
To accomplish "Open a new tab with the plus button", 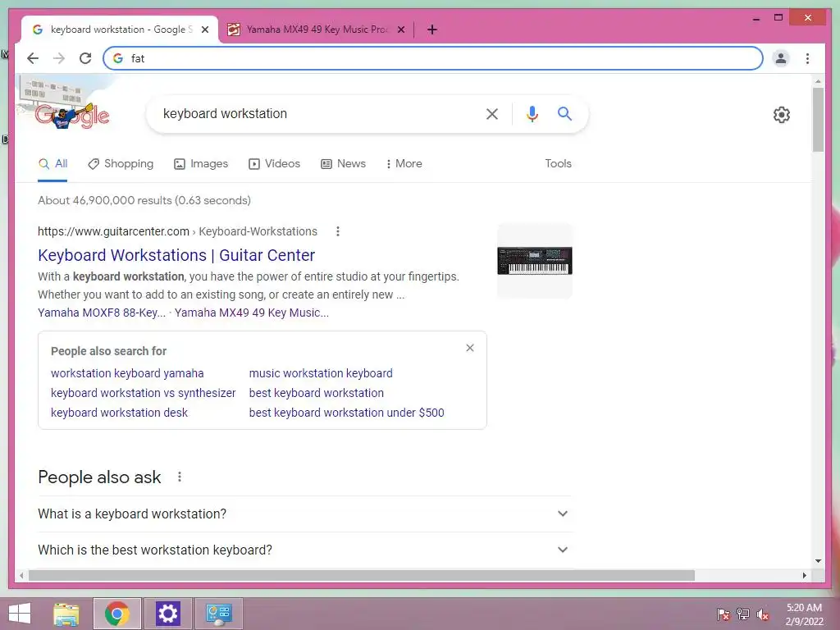I will (x=432, y=30).
